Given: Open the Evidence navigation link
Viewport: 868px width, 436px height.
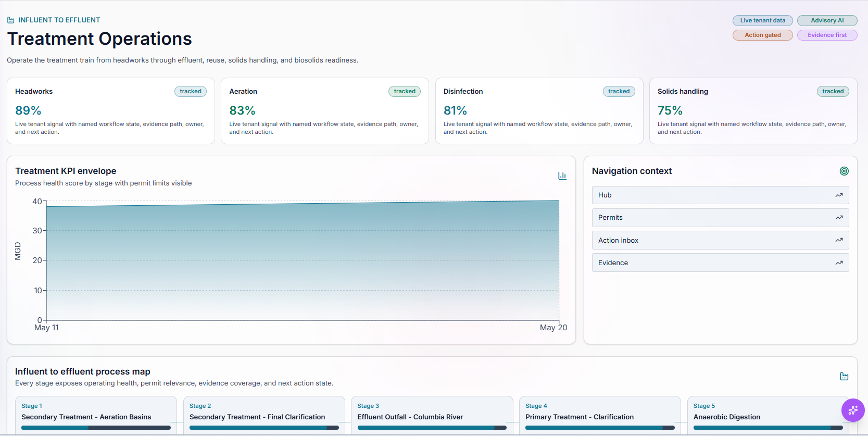Looking at the screenshot, I should coord(720,263).
